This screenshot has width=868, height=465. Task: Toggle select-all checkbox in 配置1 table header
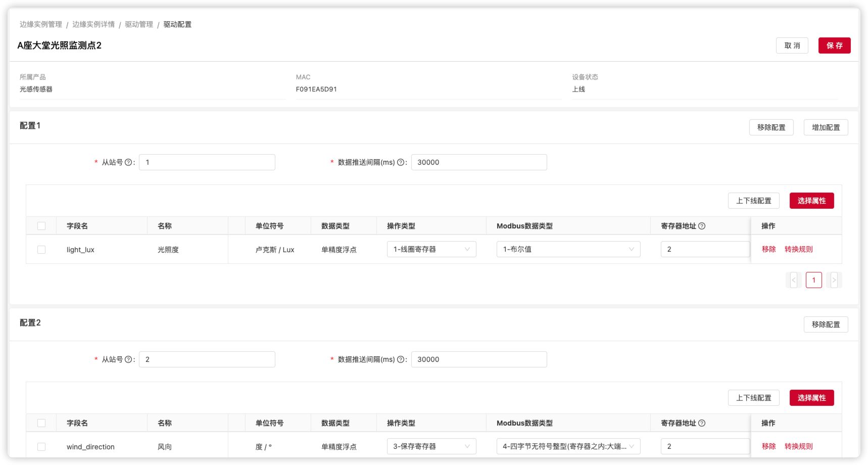pyautogui.click(x=41, y=226)
